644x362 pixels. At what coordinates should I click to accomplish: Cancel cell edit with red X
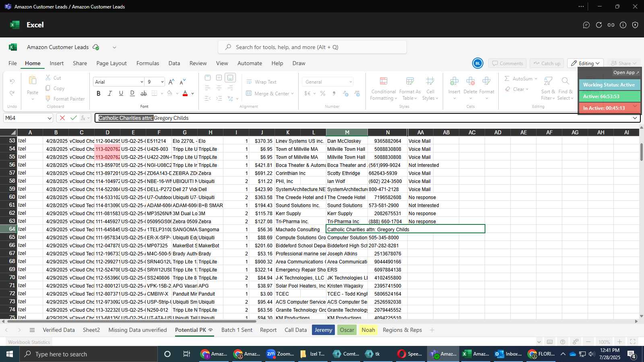(x=62, y=118)
